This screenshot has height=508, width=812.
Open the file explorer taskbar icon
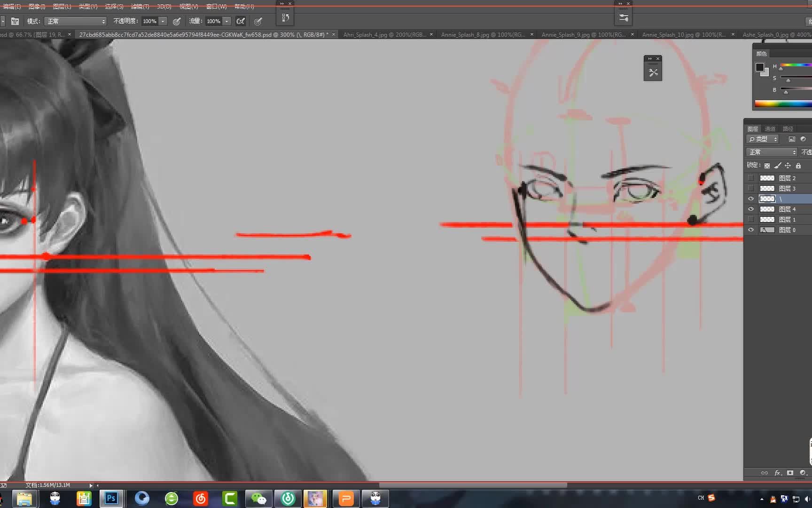(24, 498)
